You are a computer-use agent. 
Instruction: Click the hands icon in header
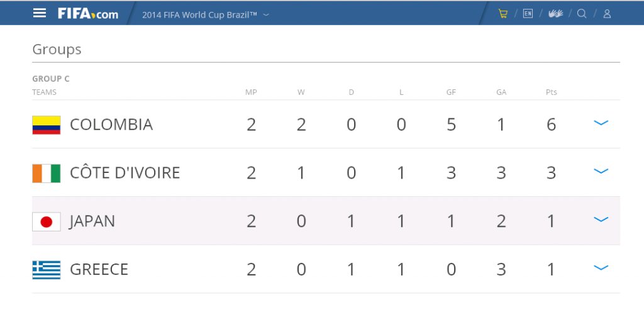pos(555,14)
